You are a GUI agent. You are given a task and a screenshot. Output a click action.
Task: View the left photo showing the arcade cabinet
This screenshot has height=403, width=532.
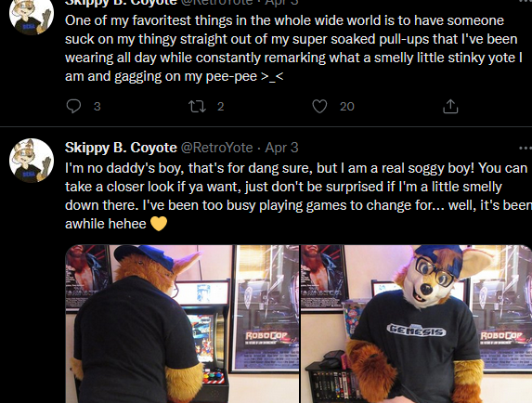182,324
